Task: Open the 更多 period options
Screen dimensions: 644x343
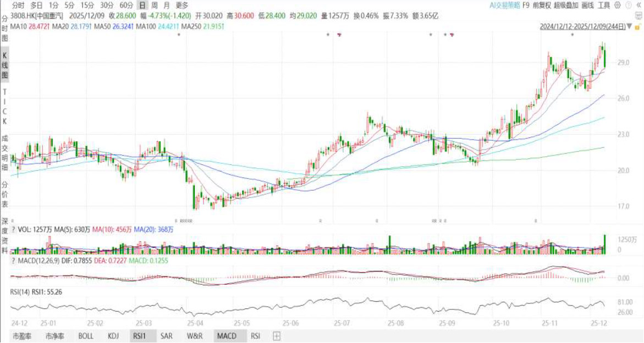Action: tap(182, 5)
